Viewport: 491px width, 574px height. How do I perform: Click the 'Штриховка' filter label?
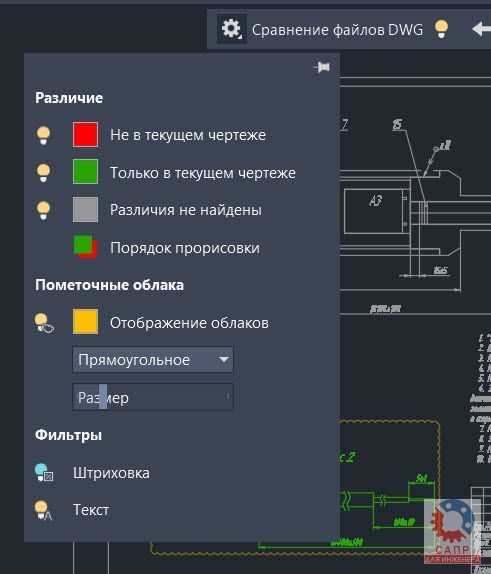111,473
